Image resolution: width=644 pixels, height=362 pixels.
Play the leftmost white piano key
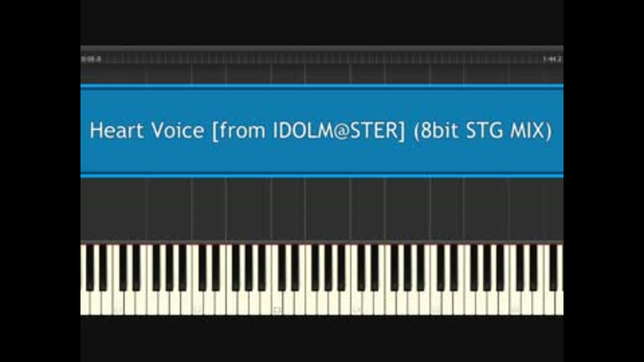85,303
